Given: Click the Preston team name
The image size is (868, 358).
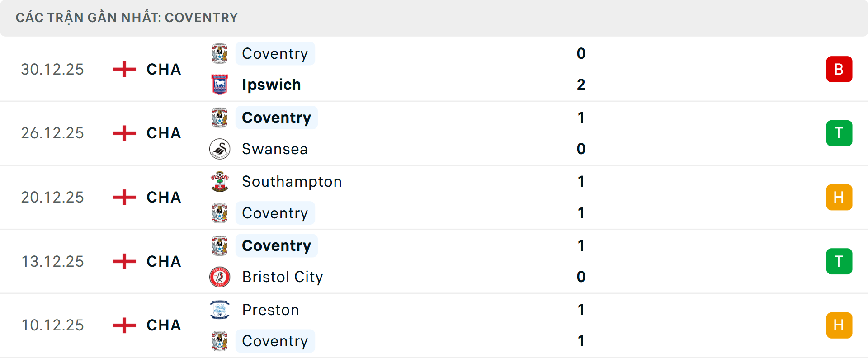Looking at the screenshot, I should pyautogui.click(x=270, y=310).
